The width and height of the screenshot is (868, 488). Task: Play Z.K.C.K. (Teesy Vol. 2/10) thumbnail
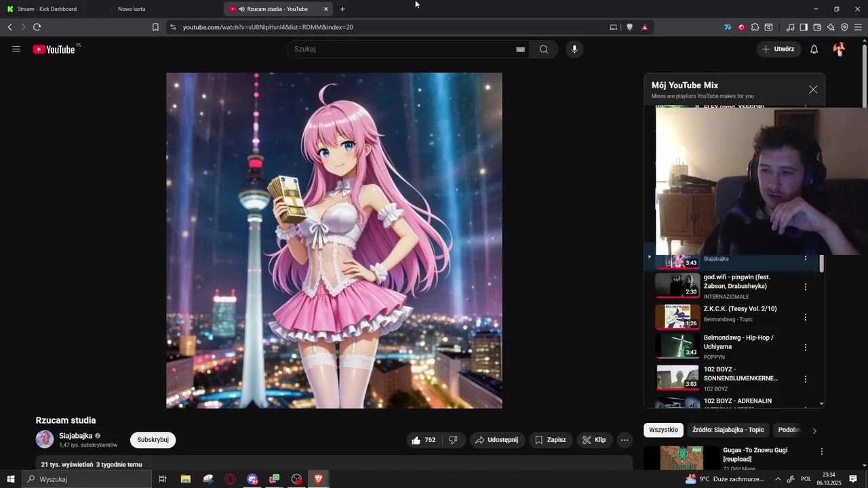click(677, 317)
